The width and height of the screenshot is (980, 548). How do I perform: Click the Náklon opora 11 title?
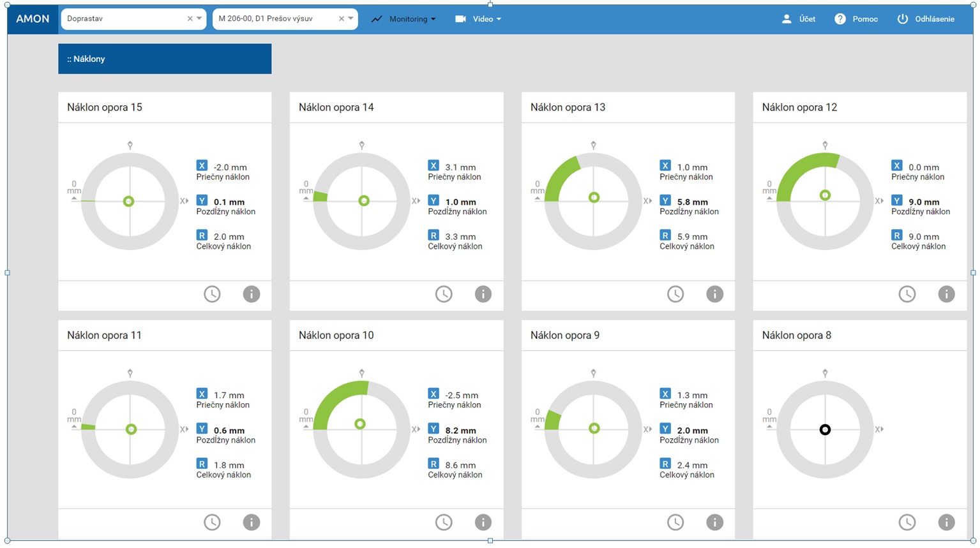click(105, 336)
